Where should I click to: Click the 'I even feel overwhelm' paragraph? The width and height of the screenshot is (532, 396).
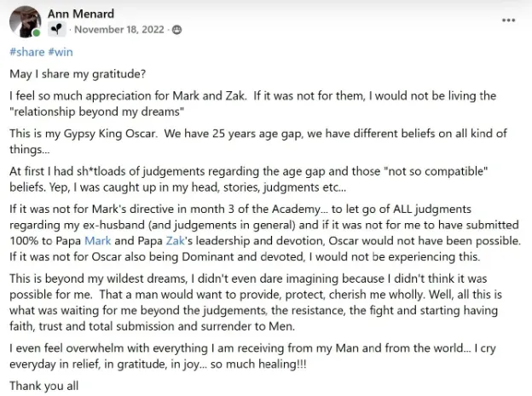pos(252,356)
